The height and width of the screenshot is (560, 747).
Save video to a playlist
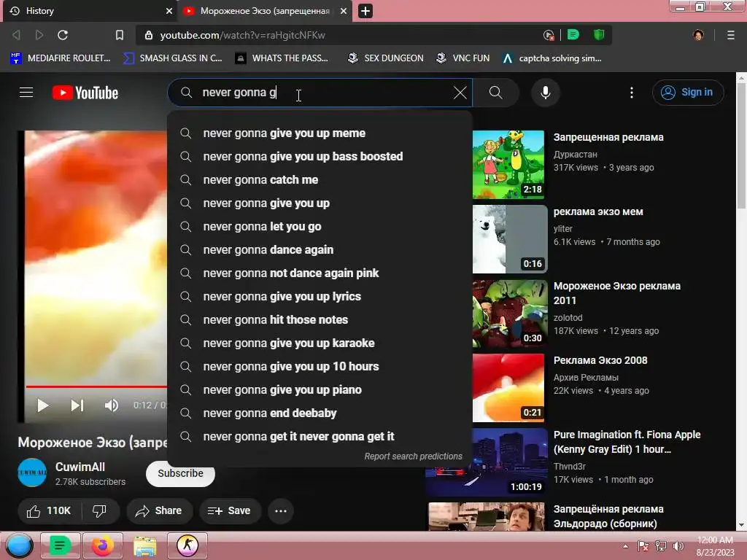point(230,511)
